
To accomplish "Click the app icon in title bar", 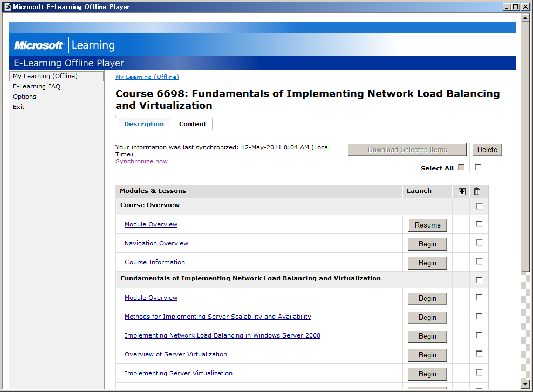I will [8, 7].
